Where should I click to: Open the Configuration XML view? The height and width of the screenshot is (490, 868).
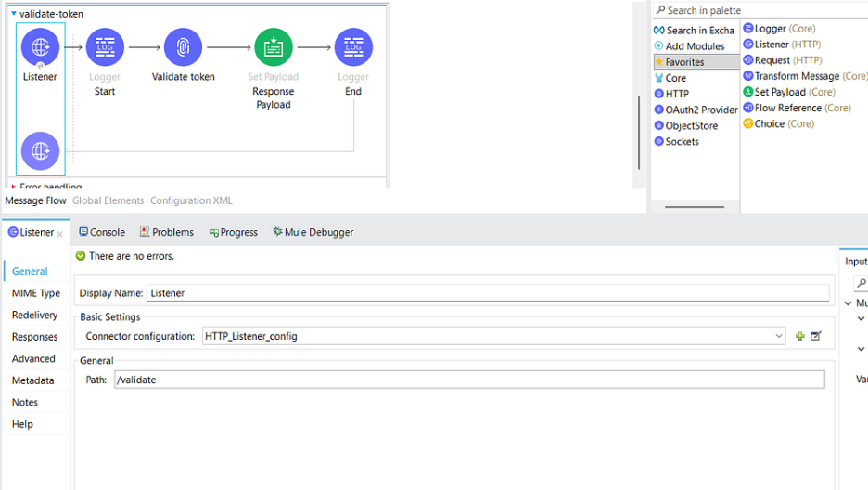click(x=191, y=200)
